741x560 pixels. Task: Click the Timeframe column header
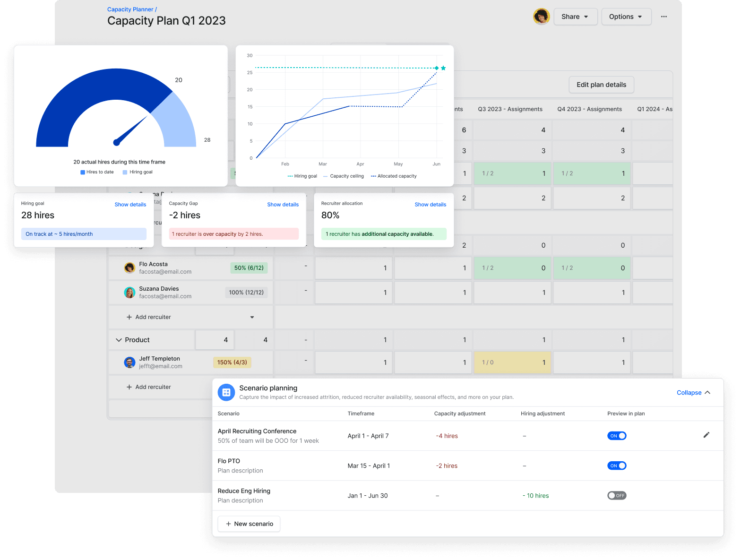[x=361, y=414]
